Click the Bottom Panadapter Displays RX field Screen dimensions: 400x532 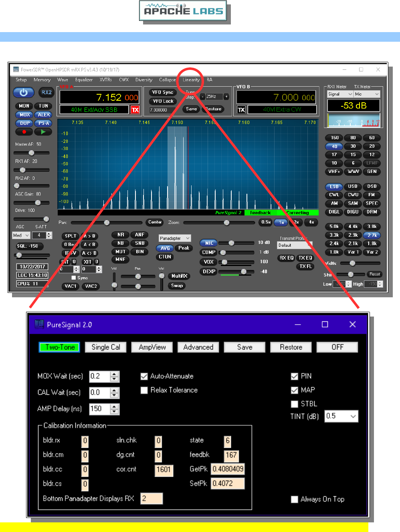pyautogui.click(x=152, y=499)
